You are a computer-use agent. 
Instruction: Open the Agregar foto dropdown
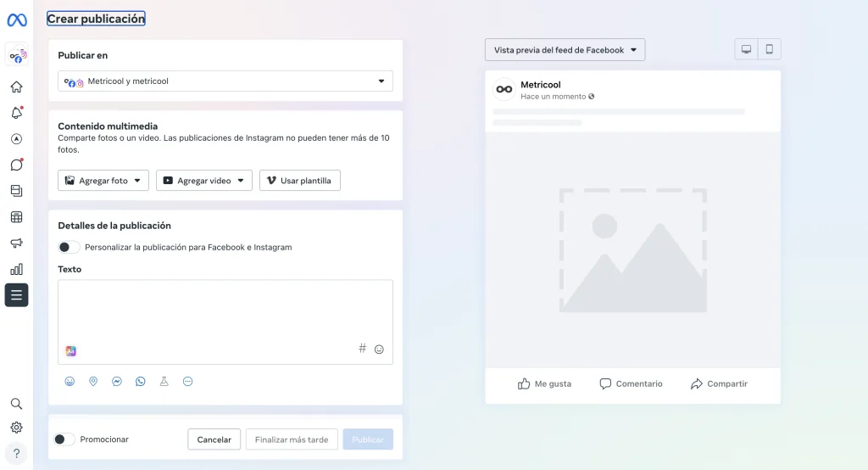pyautogui.click(x=103, y=180)
